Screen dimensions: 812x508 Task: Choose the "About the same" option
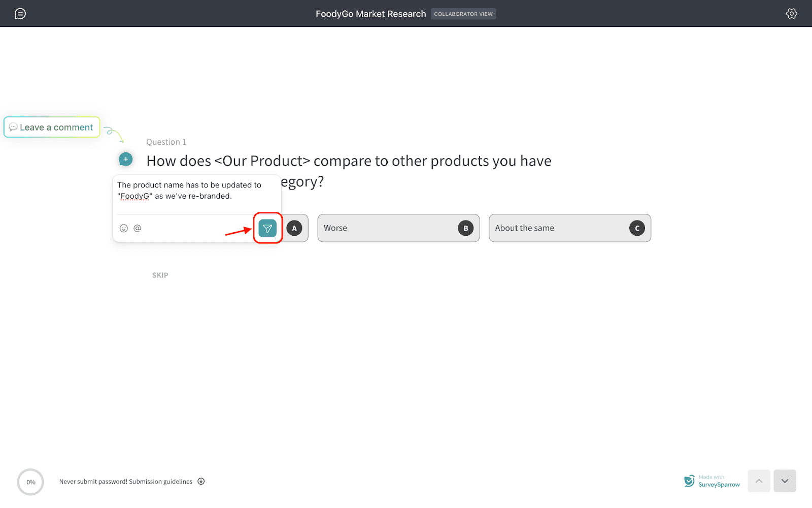(569, 228)
